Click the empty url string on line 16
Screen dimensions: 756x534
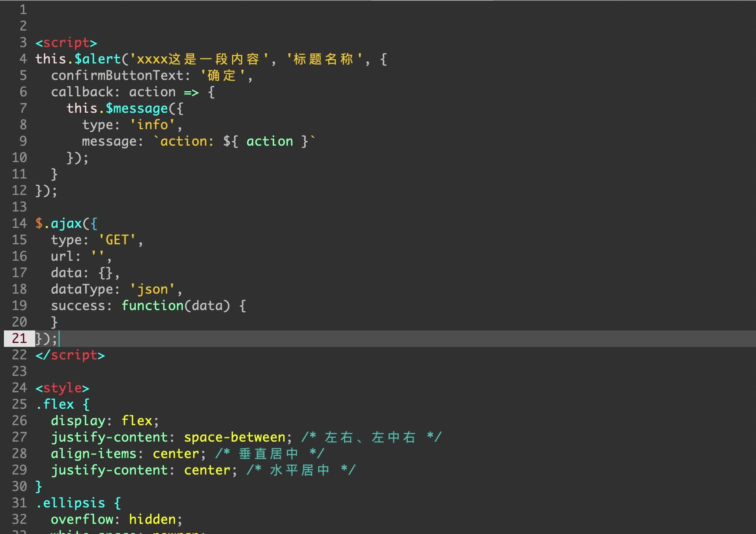click(99, 256)
